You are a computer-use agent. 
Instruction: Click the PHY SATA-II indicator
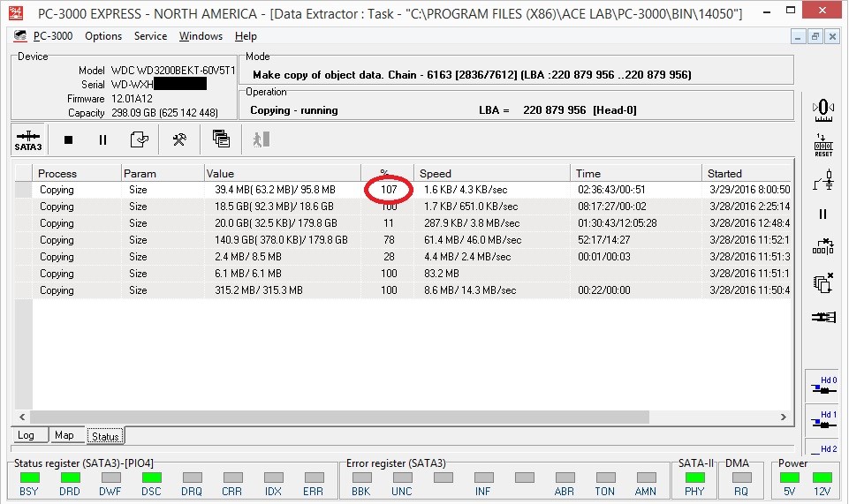click(694, 478)
